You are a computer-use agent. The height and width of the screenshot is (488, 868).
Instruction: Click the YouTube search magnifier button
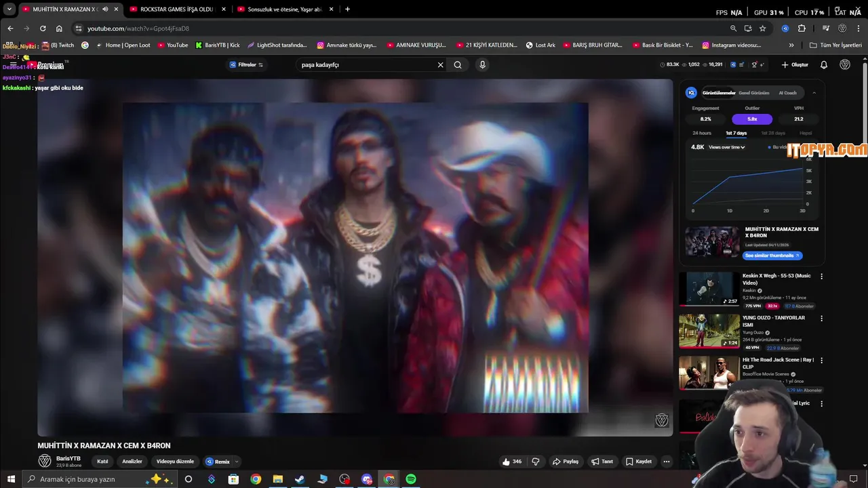458,65
